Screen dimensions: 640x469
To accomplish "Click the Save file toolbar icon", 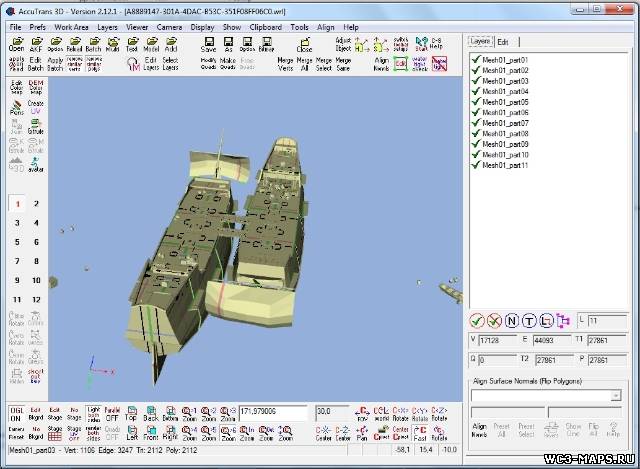I will (x=209, y=43).
